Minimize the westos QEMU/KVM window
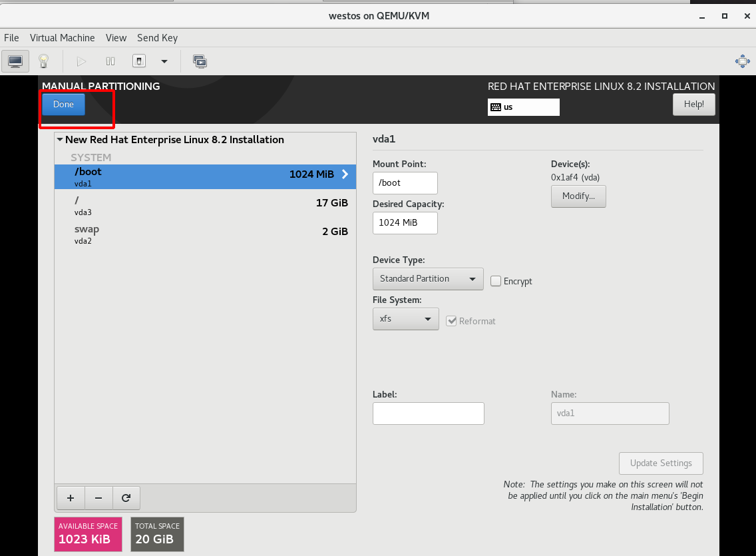 (x=702, y=17)
